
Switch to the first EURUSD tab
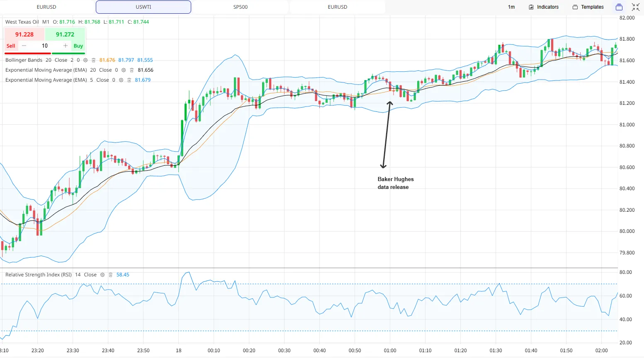click(46, 7)
